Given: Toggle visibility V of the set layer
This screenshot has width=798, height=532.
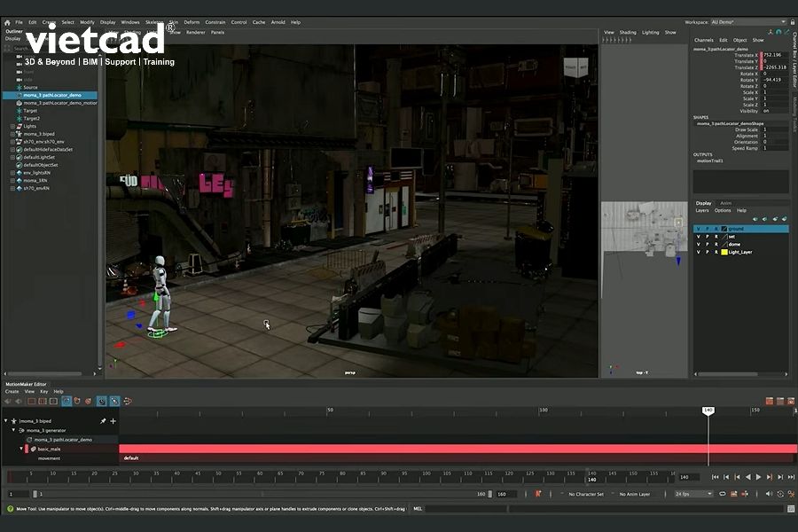Looking at the screenshot, I should pyautogui.click(x=699, y=237).
